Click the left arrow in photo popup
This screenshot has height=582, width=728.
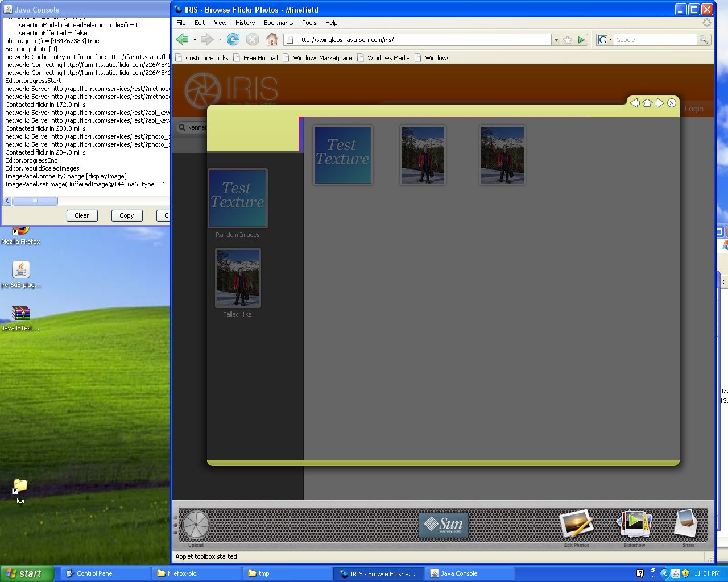tap(635, 103)
